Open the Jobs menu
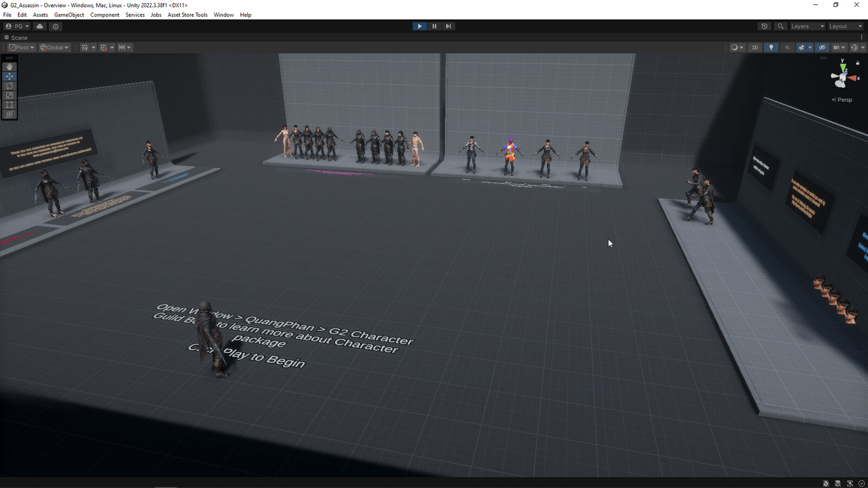 tap(156, 15)
